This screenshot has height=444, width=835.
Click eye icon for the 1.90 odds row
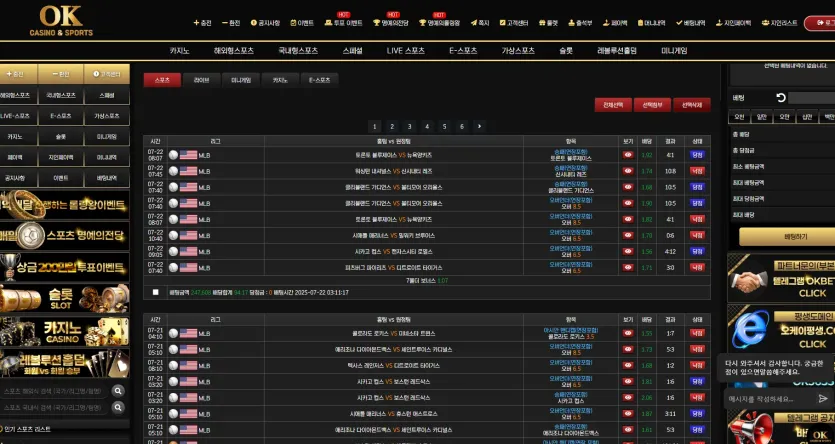pos(628,203)
